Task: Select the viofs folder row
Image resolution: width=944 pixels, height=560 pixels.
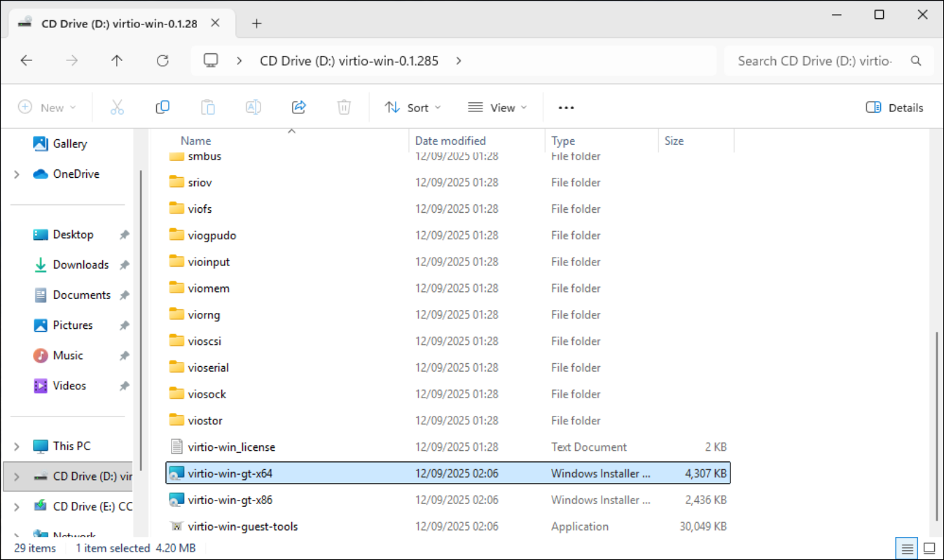Action: coord(448,209)
